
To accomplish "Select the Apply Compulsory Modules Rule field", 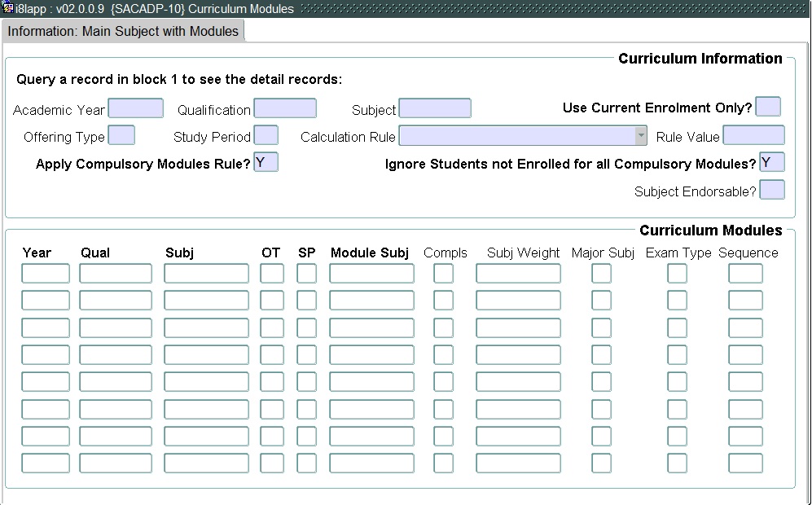I will point(266,162).
